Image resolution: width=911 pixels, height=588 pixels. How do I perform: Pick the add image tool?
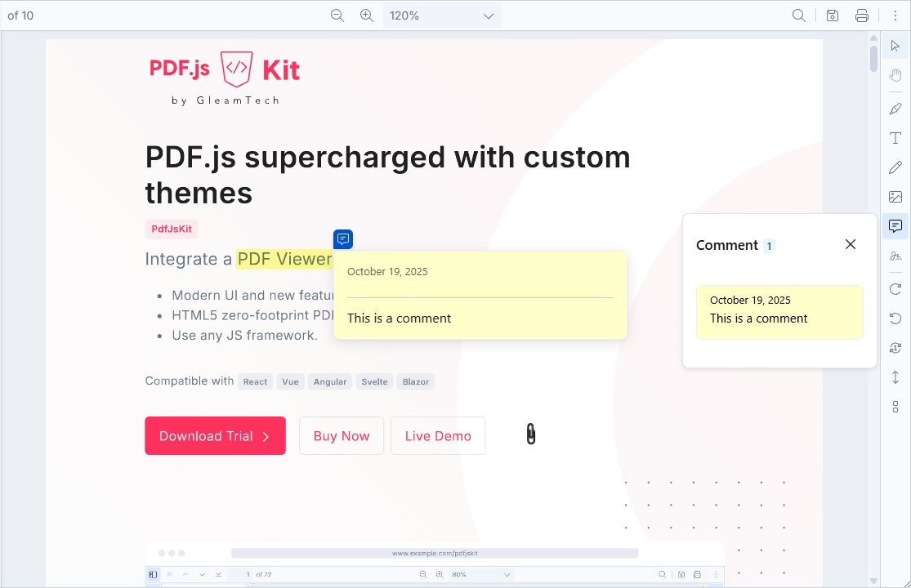(x=895, y=197)
